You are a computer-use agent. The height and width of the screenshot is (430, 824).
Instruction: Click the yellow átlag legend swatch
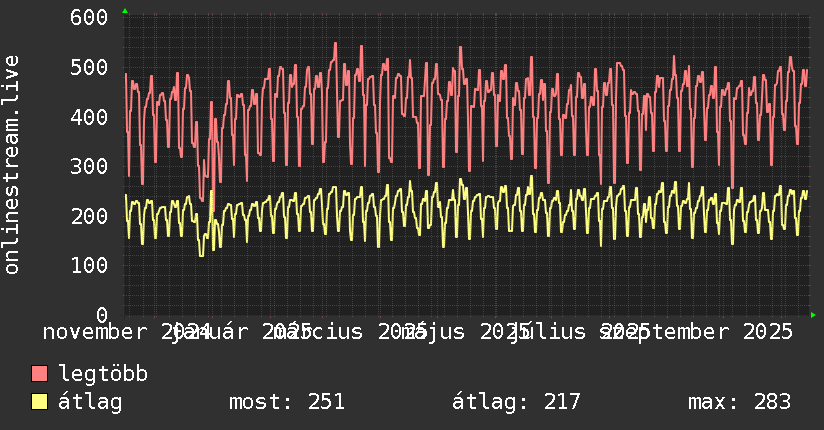point(39,402)
